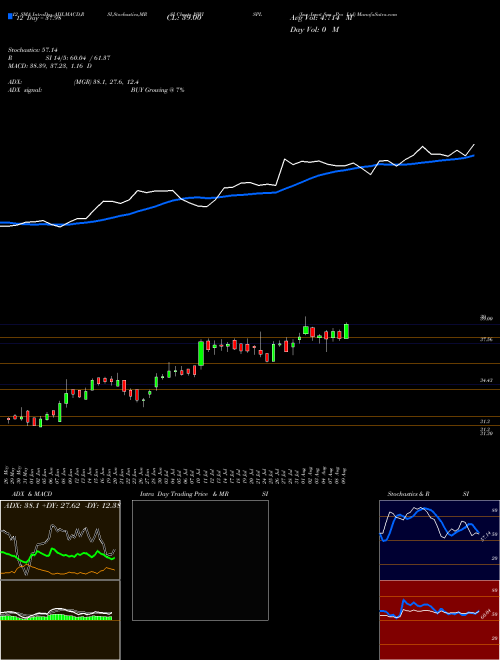Click the MACD: 38.39, 37.23, 1.16 line
Viewport: 500px width, 660px height.
coord(50,66)
